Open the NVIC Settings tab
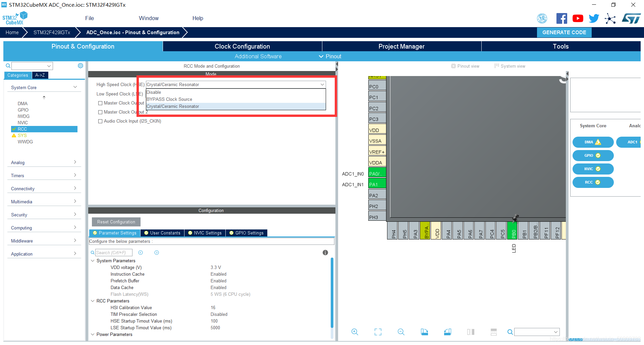This screenshot has height=345, width=644. (205, 233)
